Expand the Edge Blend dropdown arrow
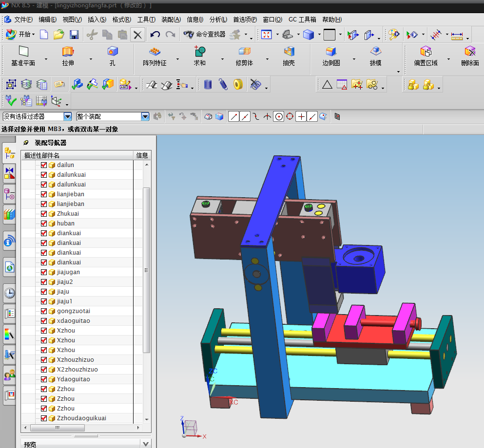The image size is (484, 448). coord(354,59)
